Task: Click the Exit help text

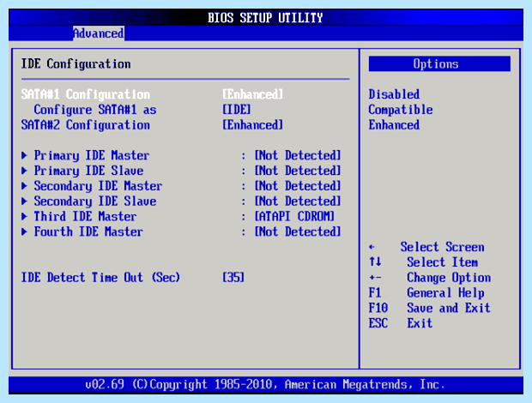Action: (x=420, y=323)
